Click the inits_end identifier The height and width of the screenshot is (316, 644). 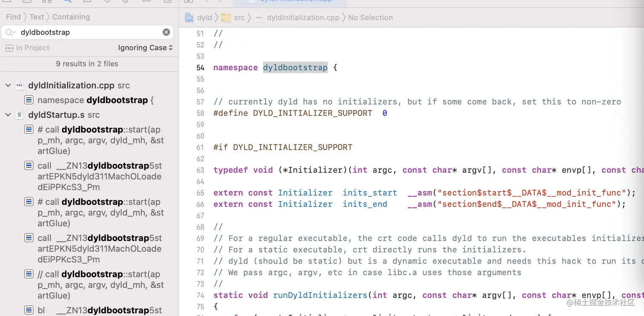tap(365, 204)
